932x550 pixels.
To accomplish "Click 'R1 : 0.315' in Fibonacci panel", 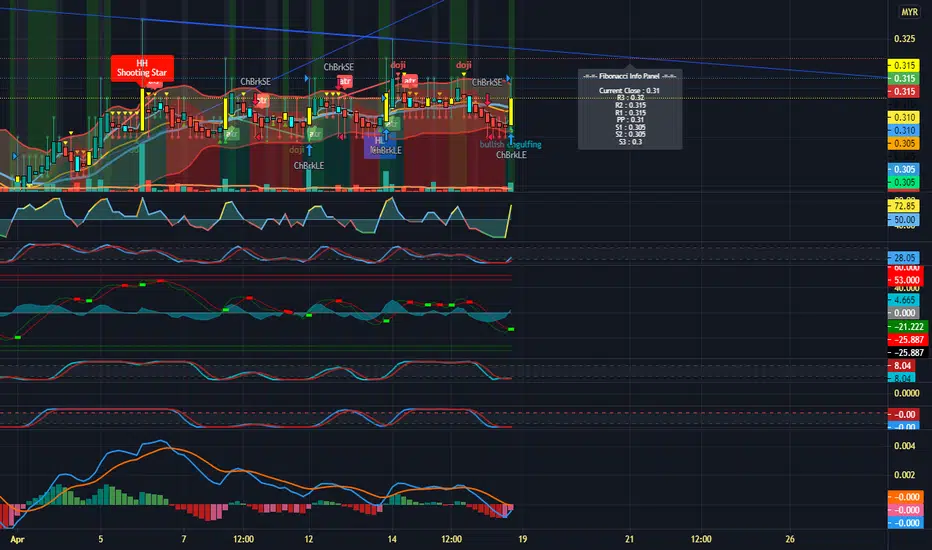I will tap(629, 112).
